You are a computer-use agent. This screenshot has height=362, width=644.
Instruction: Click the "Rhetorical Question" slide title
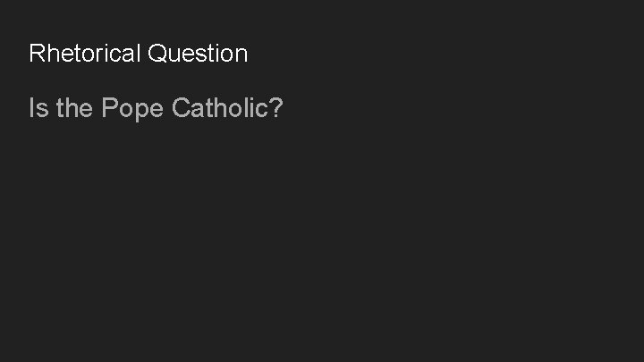click(x=138, y=54)
